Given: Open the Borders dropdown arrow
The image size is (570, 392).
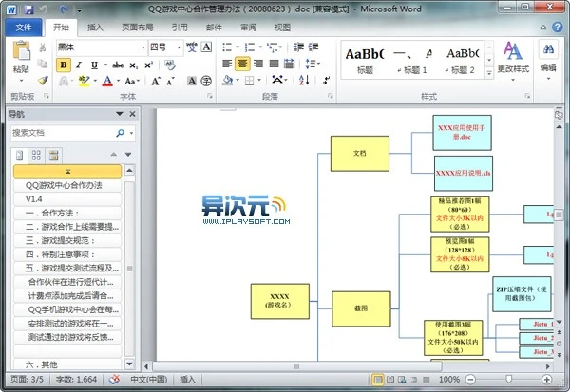Looking at the screenshot, I should tap(259, 81).
